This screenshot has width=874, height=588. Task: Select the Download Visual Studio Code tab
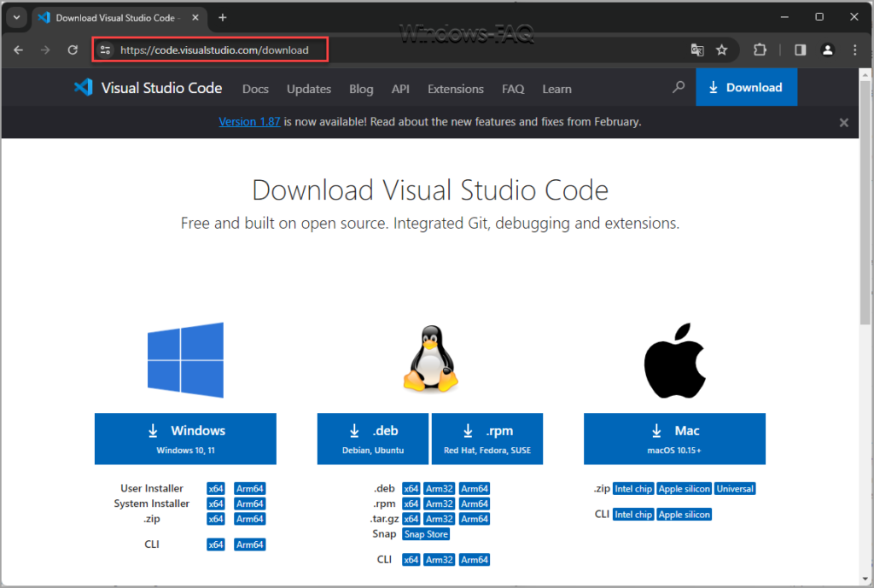pyautogui.click(x=119, y=18)
